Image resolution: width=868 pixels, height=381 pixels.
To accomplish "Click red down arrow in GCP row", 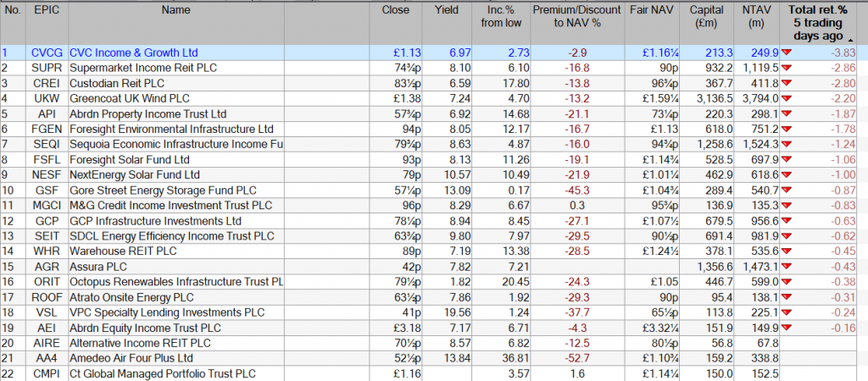I will click(786, 221).
